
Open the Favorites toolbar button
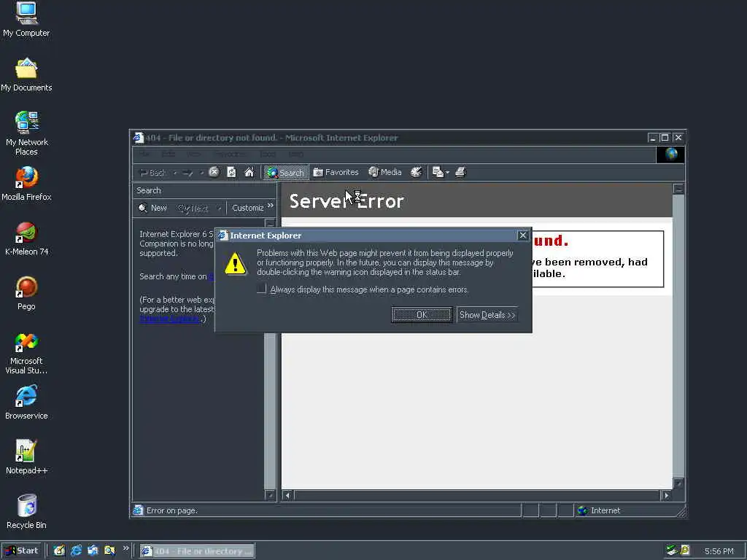pyautogui.click(x=336, y=172)
